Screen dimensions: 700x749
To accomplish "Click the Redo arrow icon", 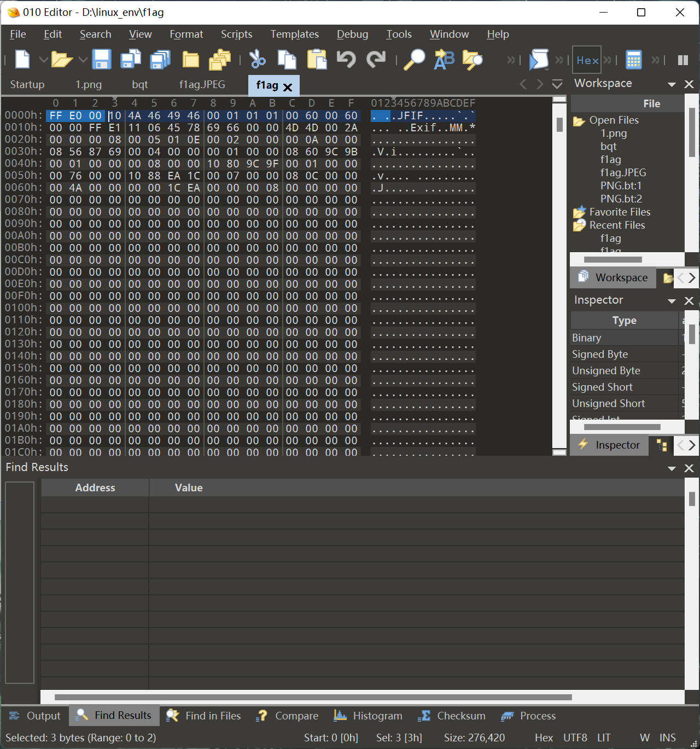I will (x=376, y=59).
